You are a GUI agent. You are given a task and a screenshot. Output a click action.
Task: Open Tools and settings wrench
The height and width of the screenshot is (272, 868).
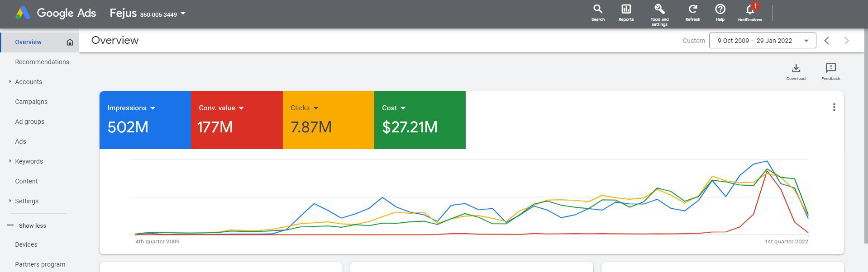click(x=659, y=14)
